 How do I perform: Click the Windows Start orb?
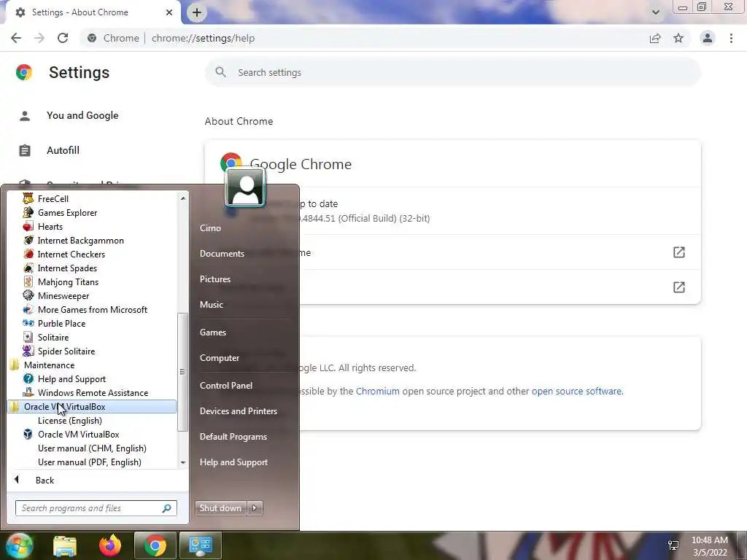[20, 545]
